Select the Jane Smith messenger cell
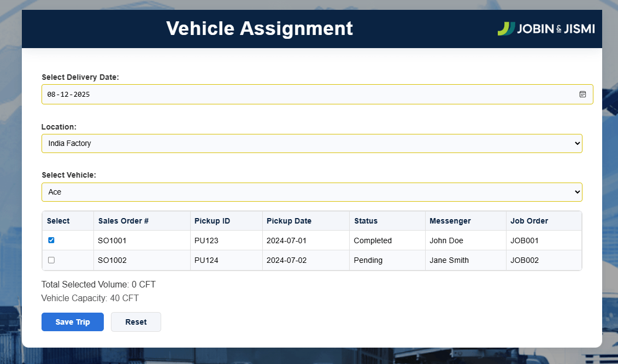 click(x=449, y=260)
